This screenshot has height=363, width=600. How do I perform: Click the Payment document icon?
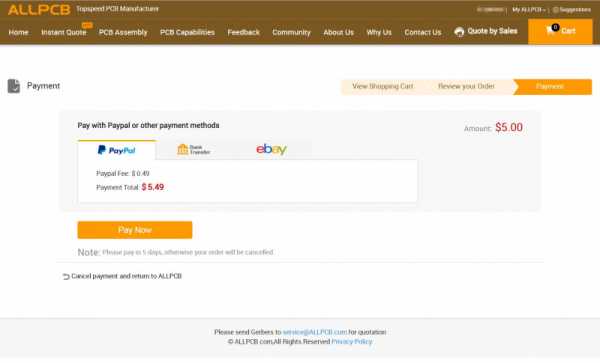pos(14,86)
